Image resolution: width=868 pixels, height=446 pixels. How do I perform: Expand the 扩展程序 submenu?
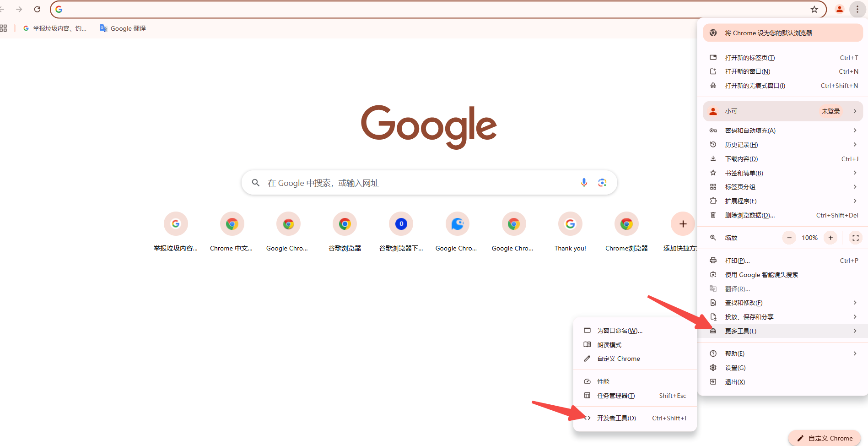point(783,201)
